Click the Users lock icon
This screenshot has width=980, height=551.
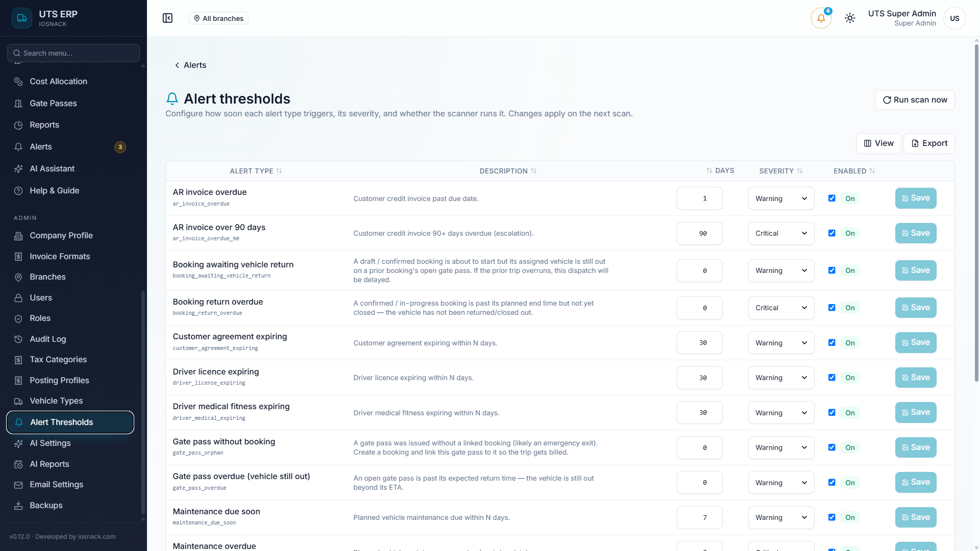point(18,298)
